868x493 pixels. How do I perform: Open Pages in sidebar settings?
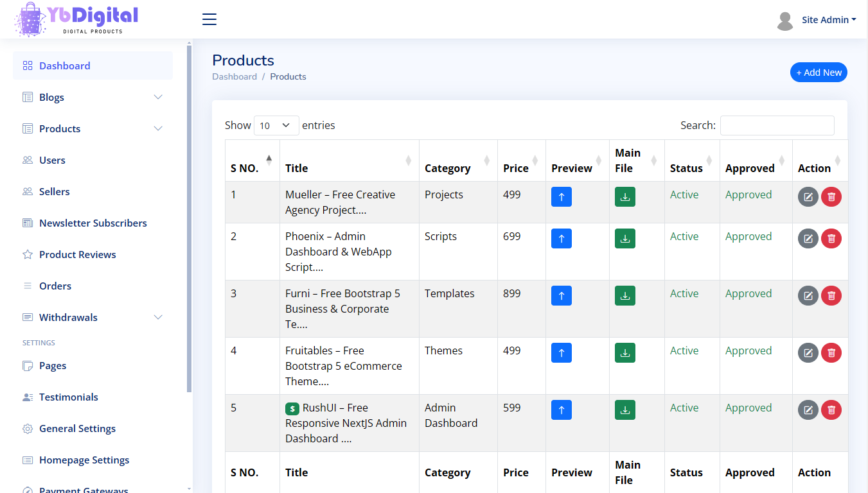pos(93,366)
